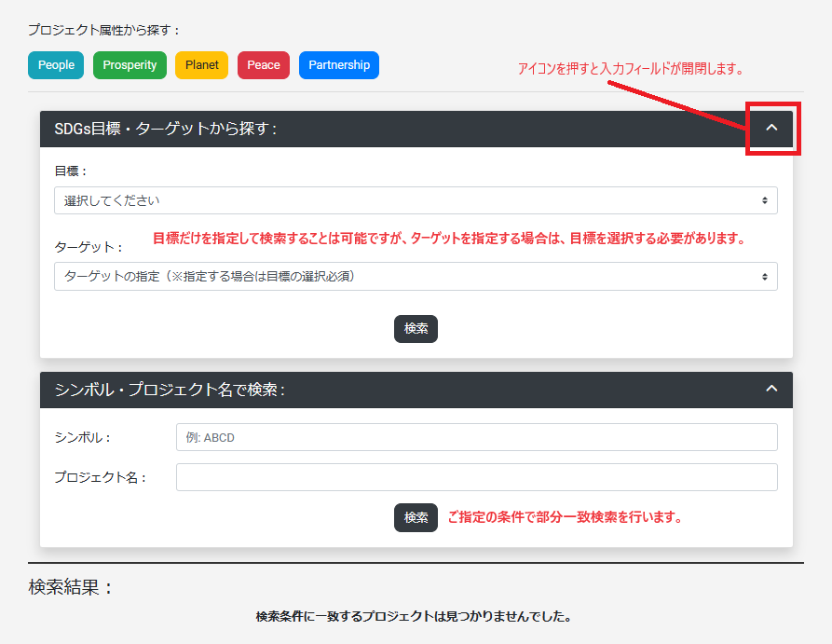Screen dimensions: 832x644
Task: Click the red "Peace" attribute badge
Action: (263, 64)
